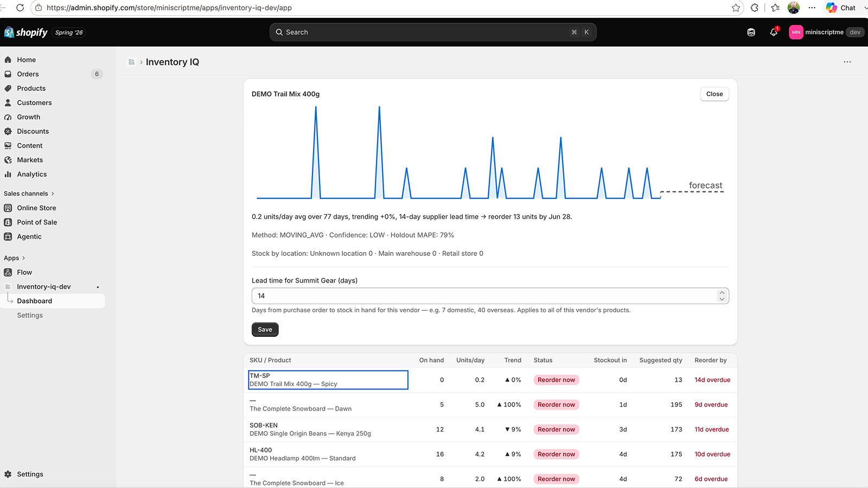Click the Growth gauge icon
This screenshot has width=868, height=488.
coord(8,117)
